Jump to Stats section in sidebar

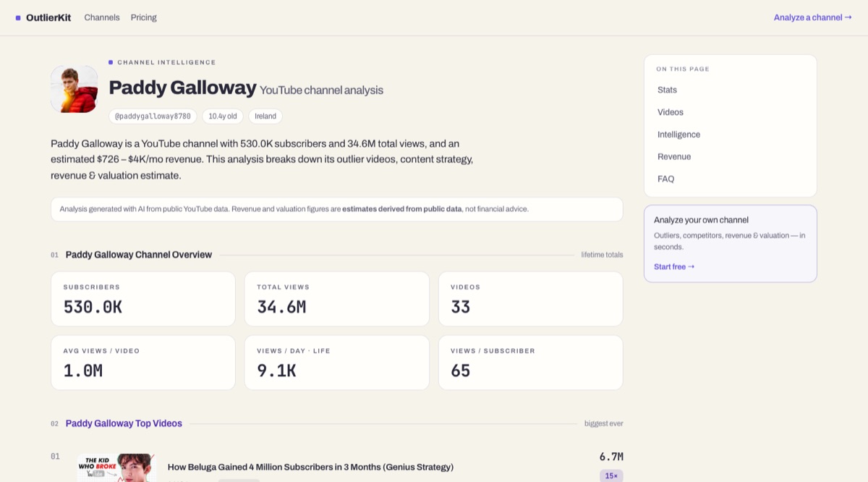[x=667, y=90]
